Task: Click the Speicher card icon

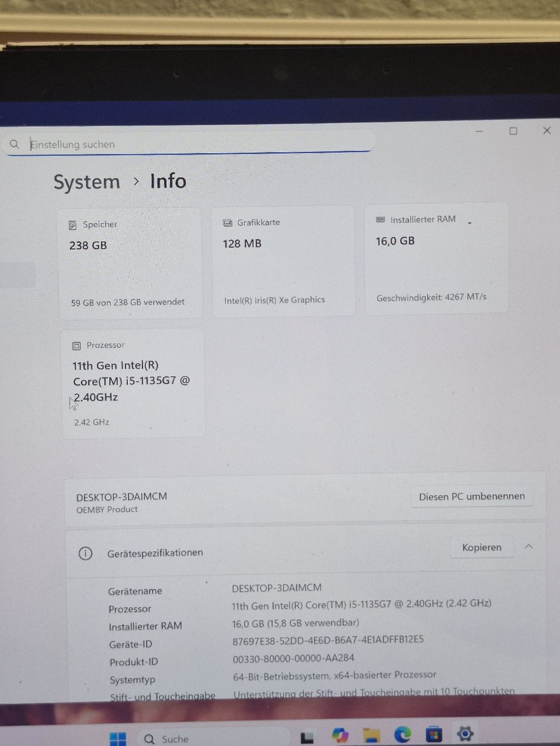Action: click(x=72, y=225)
